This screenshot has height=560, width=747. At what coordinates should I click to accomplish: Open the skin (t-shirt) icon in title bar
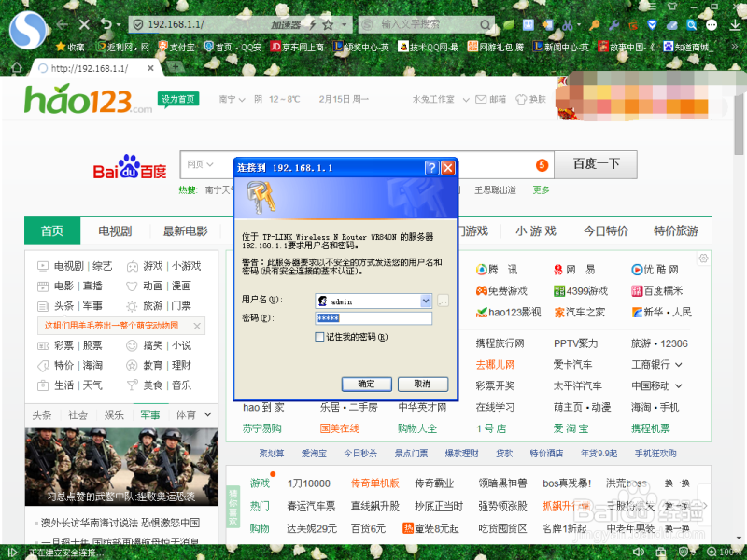671,6
